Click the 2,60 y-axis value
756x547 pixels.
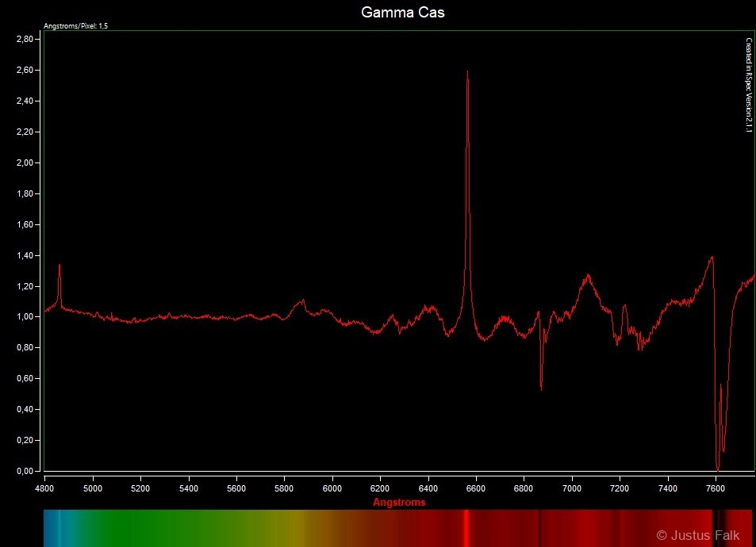tap(25, 70)
